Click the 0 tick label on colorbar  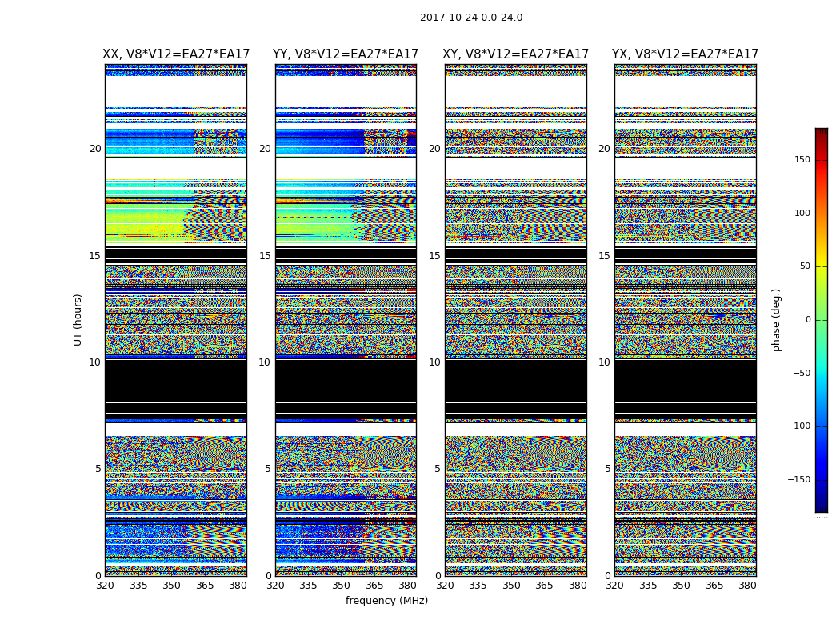click(x=808, y=320)
